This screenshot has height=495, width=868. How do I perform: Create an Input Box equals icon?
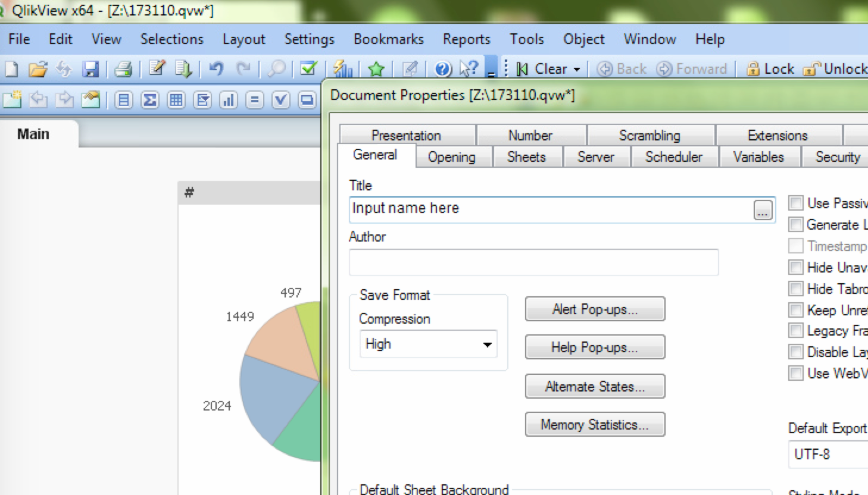coord(255,100)
